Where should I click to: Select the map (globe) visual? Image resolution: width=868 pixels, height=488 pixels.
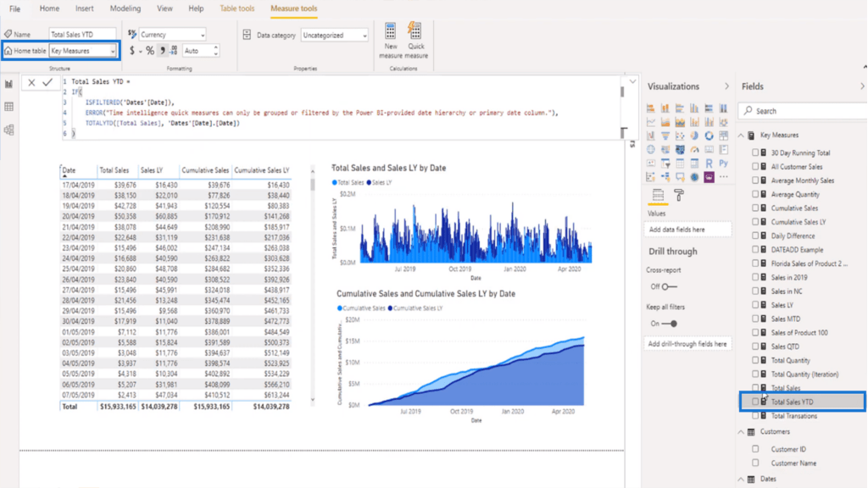[x=650, y=149]
